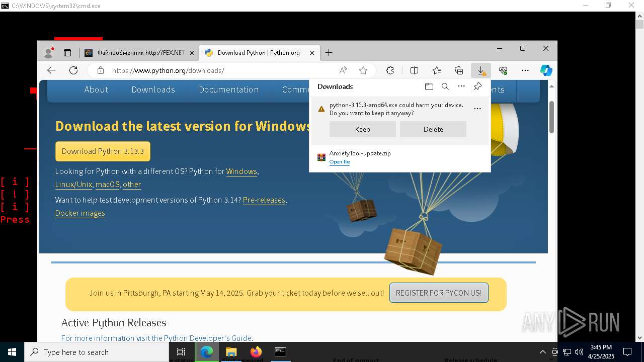Open the About menu on python.org

click(96, 89)
